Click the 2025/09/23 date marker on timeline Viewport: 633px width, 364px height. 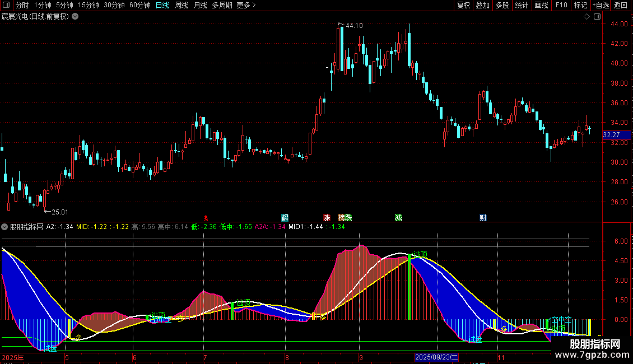tap(436, 357)
